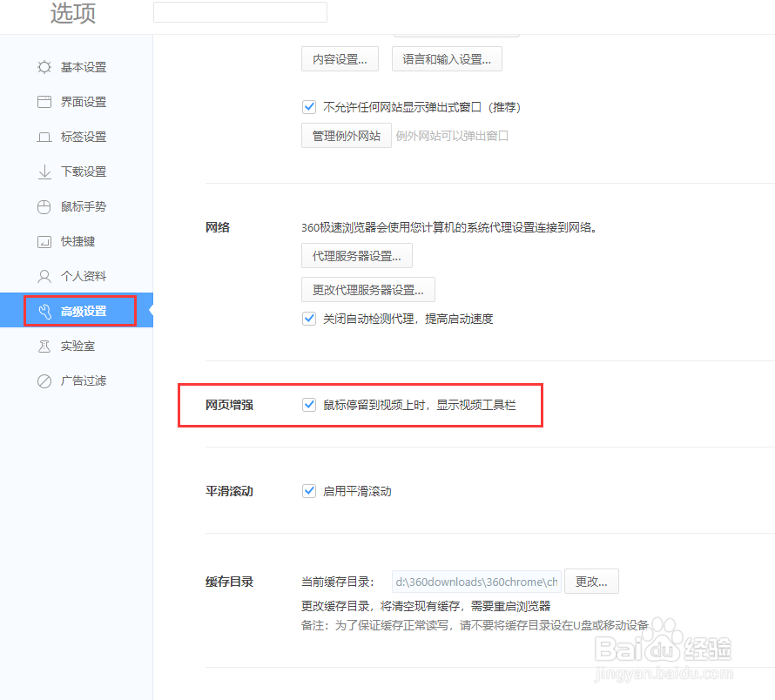
Task: Click 更改代理服务器设置... button
Action: pyautogui.click(x=368, y=290)
